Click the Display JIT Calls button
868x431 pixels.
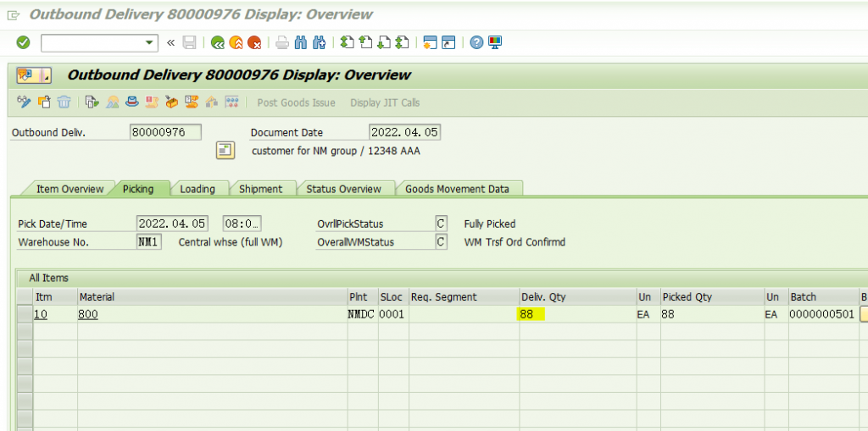click(385, 103)
